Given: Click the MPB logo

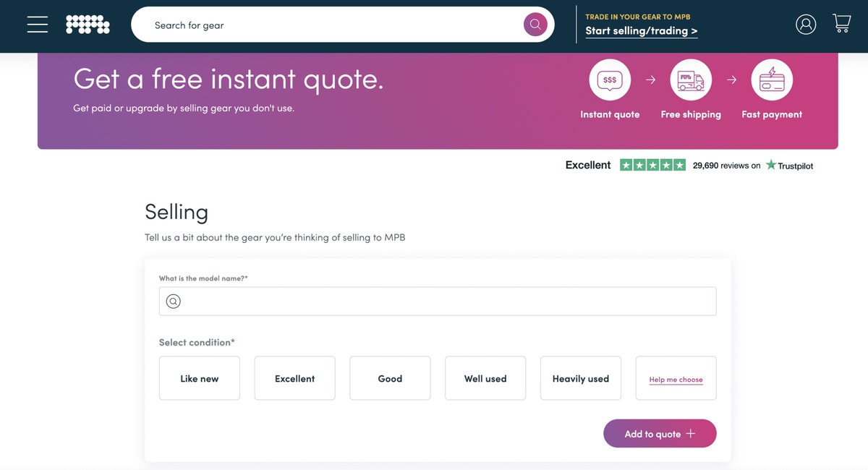Looking at the screenshot, I should pyautogui.click(x=88, y=25).
